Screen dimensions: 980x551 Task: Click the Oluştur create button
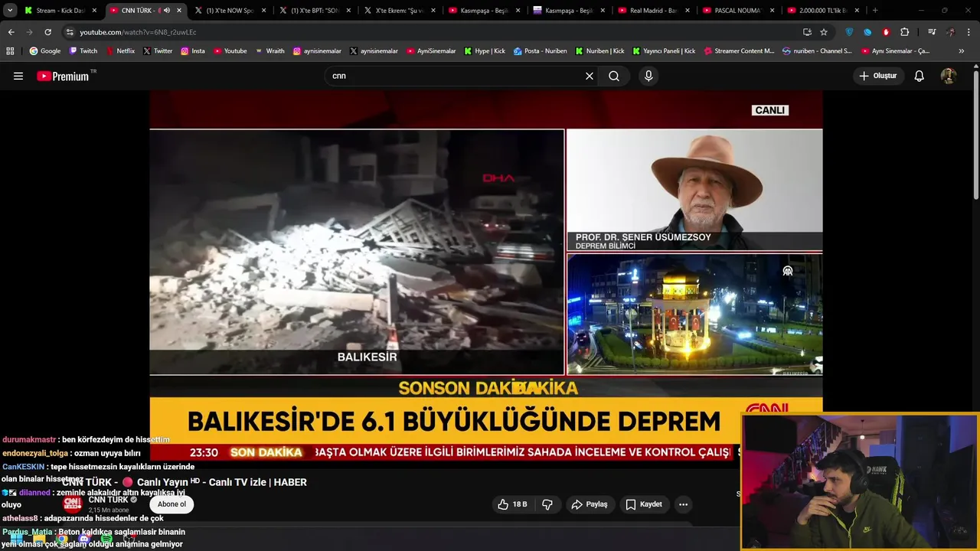878,76
